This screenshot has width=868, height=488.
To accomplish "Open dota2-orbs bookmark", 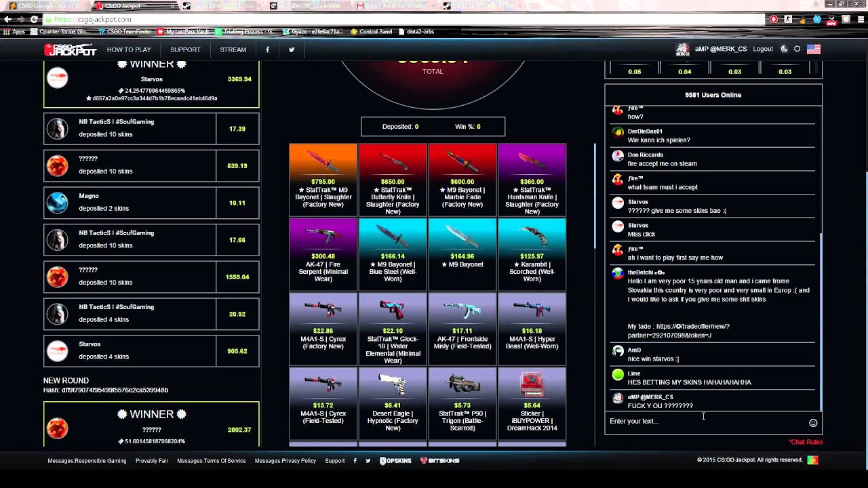I will pyautogui.click(x=416, y=32).
